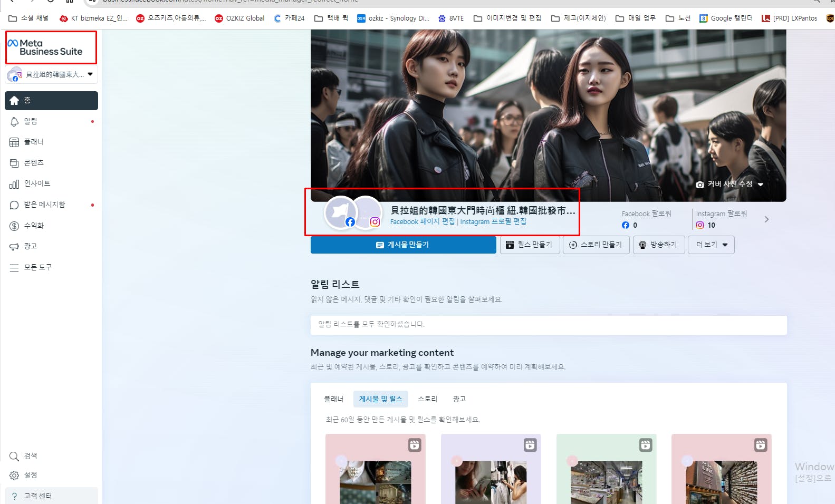Screen dimensions: 835x504
Task: Click the 방송하기 button
Action: 659,245
